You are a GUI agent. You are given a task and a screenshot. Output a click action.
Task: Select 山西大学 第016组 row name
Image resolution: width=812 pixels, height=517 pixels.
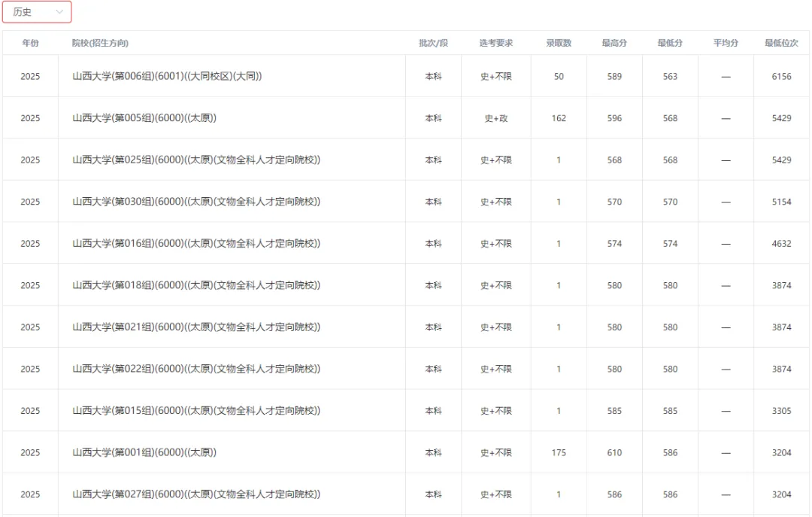196,243
